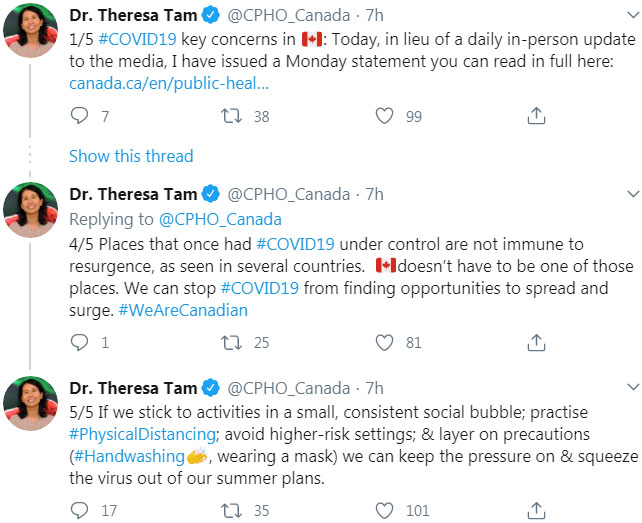Image resolution: width=642 pixels, height=523 pixels.
Task: Click the Show this thread link
Action: click(x=131, y=156)
